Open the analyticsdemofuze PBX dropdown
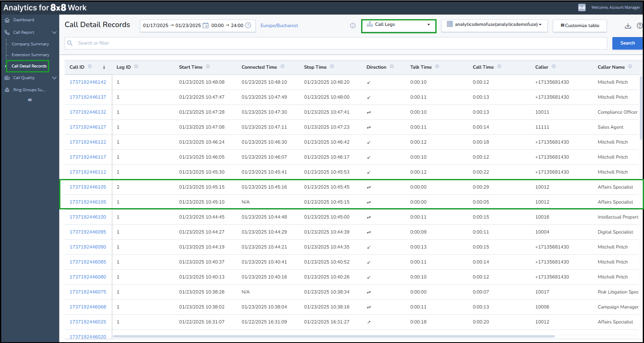Image resolution: width=644 pixels, height=343 pixels. pyautogui.click(x=494, y=25)
